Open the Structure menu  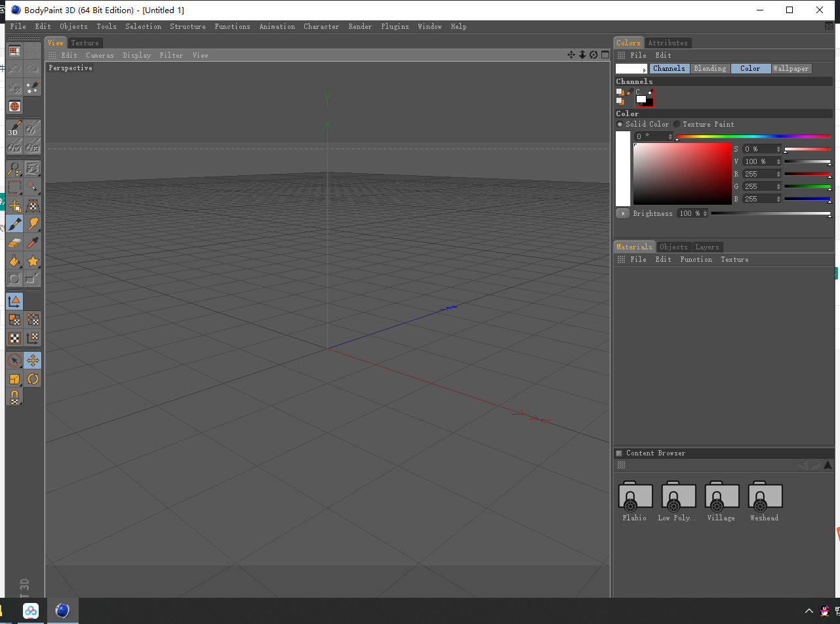(x=188, y=26)
